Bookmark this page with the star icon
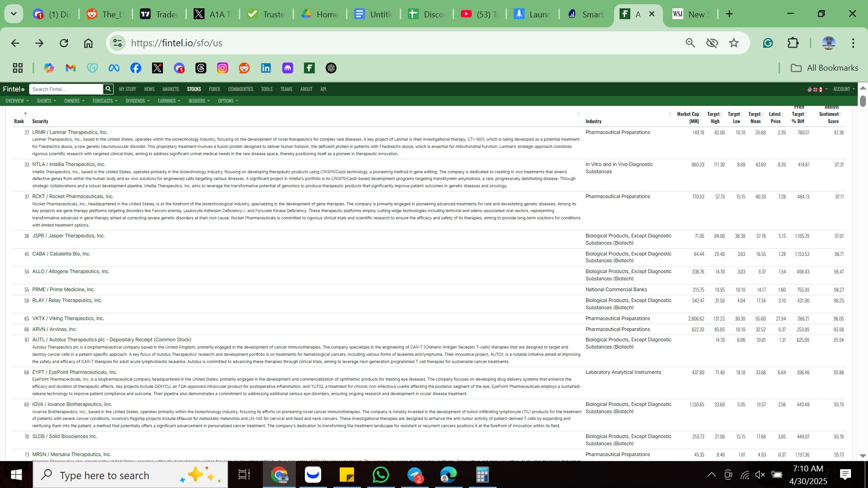Viewport: 868px width, 488px height. click(x=734, y=43)
